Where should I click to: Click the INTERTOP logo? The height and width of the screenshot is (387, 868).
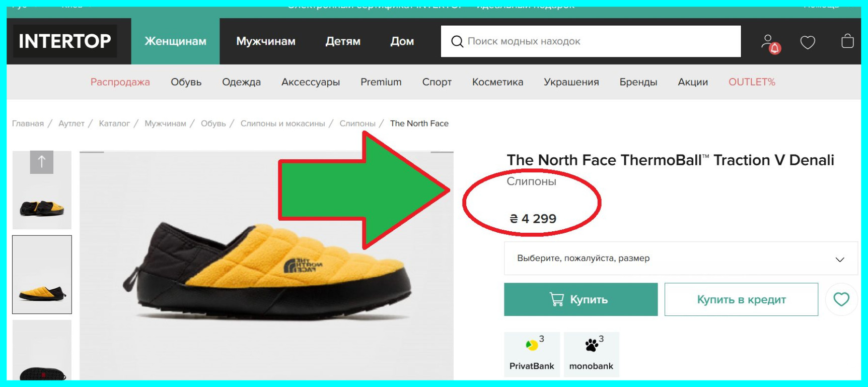[64, 41]
